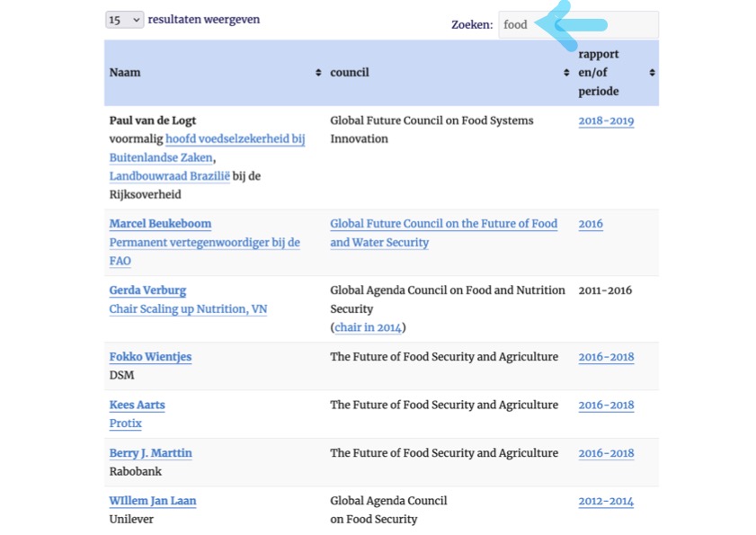Click Global Agenda Council on Food Security text

coord(388,511)
